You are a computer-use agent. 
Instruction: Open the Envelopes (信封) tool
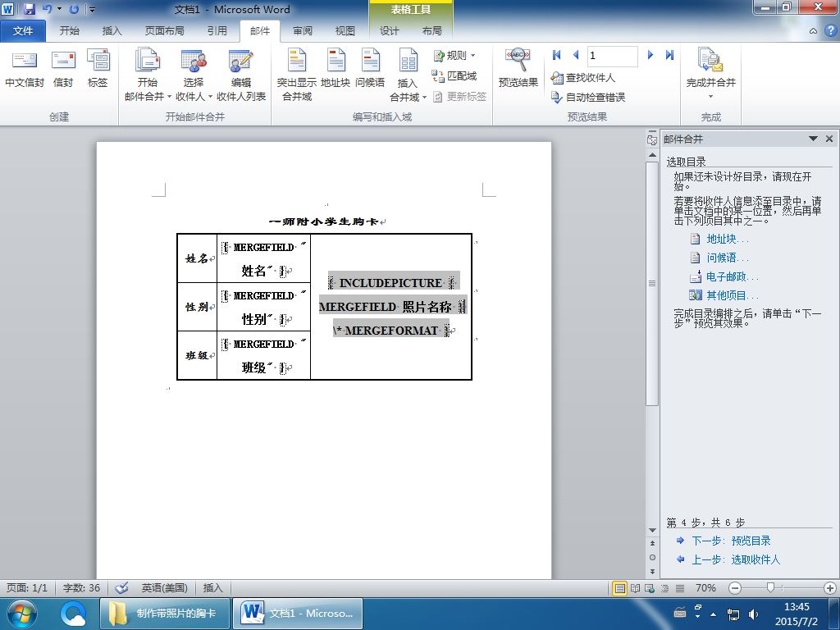[x=63, y=69]
